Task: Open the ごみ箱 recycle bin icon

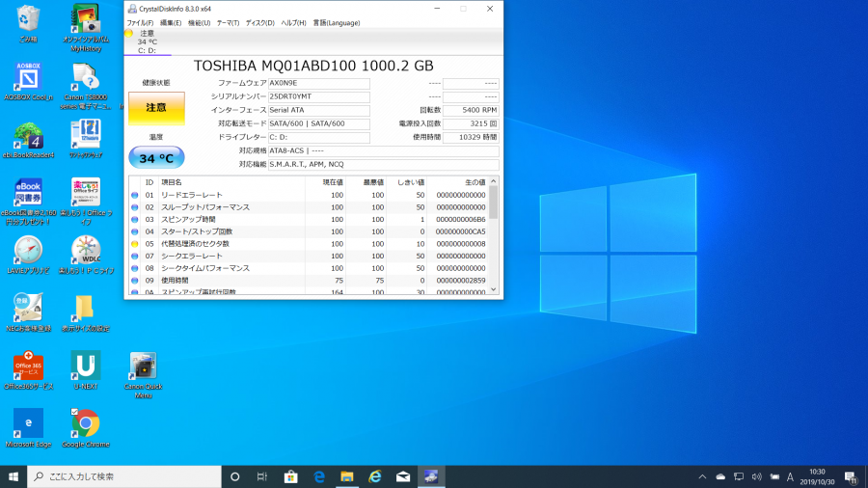Action: click(x=28, y=23)
